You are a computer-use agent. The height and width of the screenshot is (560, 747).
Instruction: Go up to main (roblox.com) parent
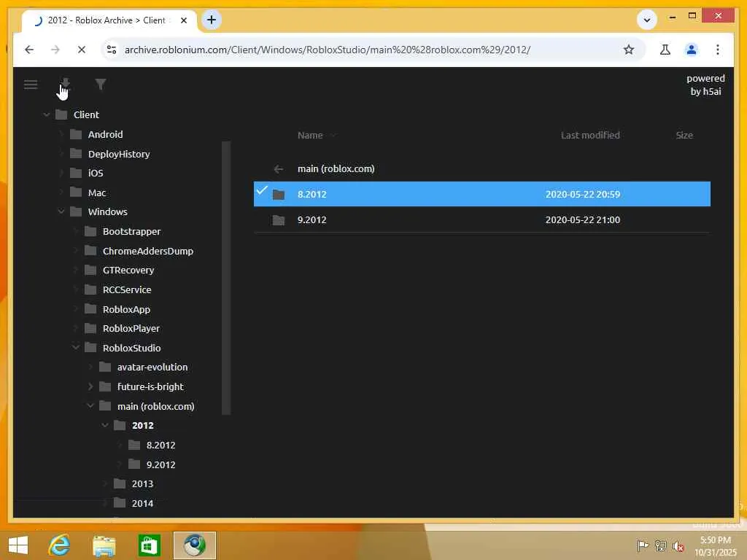coord(336,168)
